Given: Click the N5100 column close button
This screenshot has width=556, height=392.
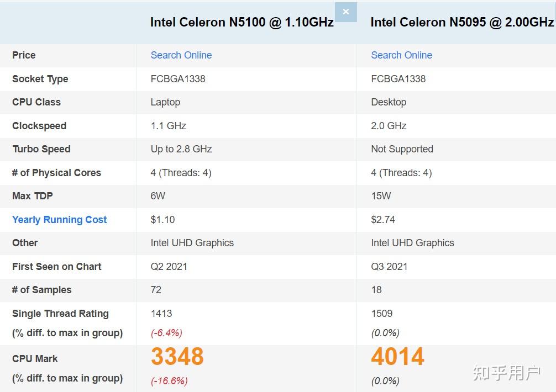Looking at the screenshot, I should [346, 12].
